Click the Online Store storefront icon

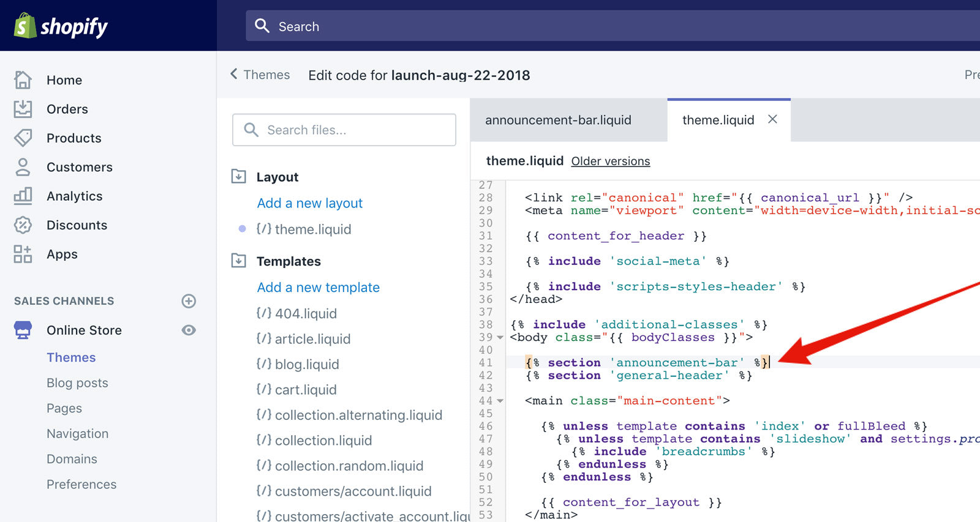(23, 330)
